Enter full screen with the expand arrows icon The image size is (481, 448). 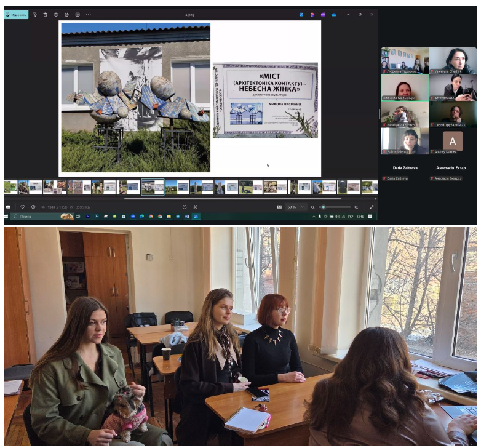371,207
